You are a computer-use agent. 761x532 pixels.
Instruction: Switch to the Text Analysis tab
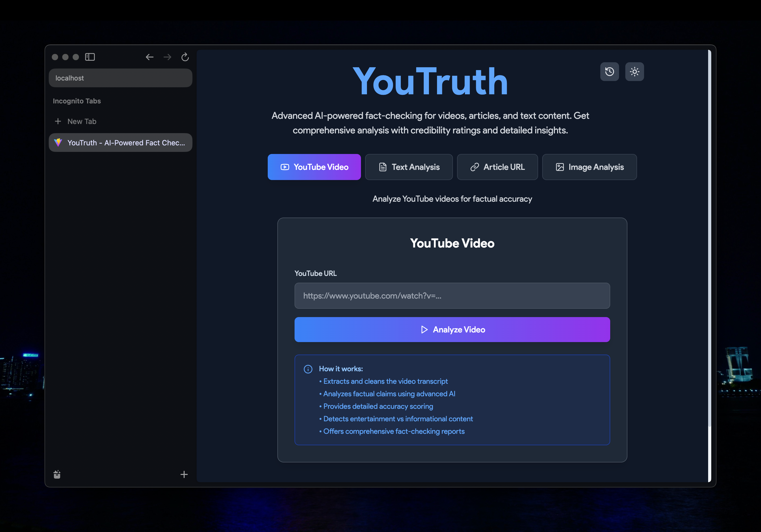tap(409, 167)
